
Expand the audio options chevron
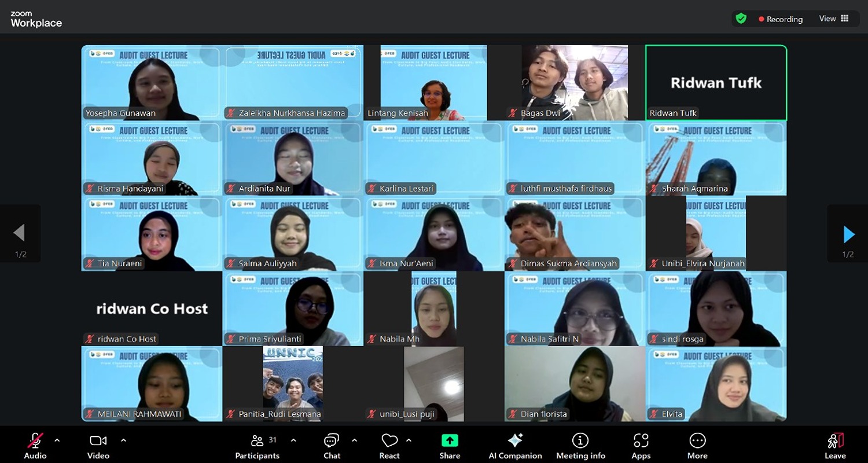pos(57,441)
